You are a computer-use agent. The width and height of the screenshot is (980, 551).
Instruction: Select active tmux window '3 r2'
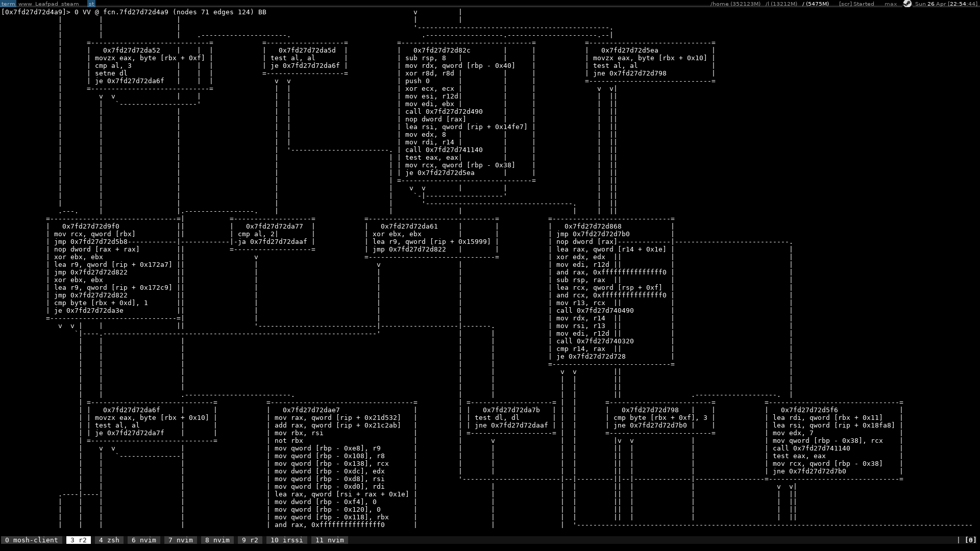(78, 540)
